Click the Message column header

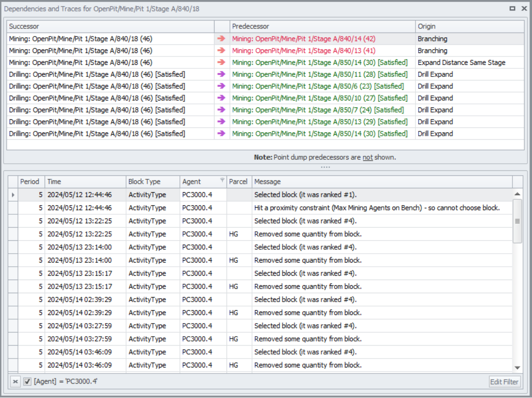pyautogui.click(x=382, y=182)
